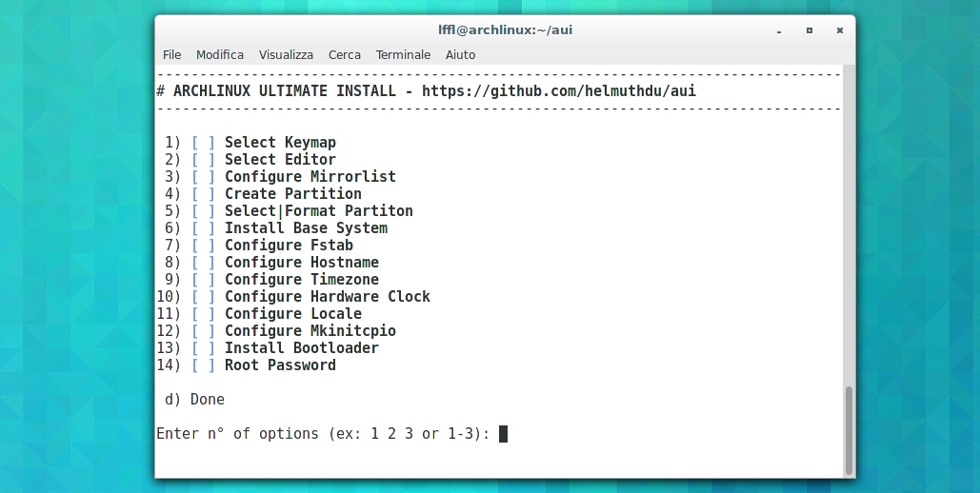Screen dimensions: 980x493
Task: Click the 'Select Keymap' text
Action: (x=280, y=143)
